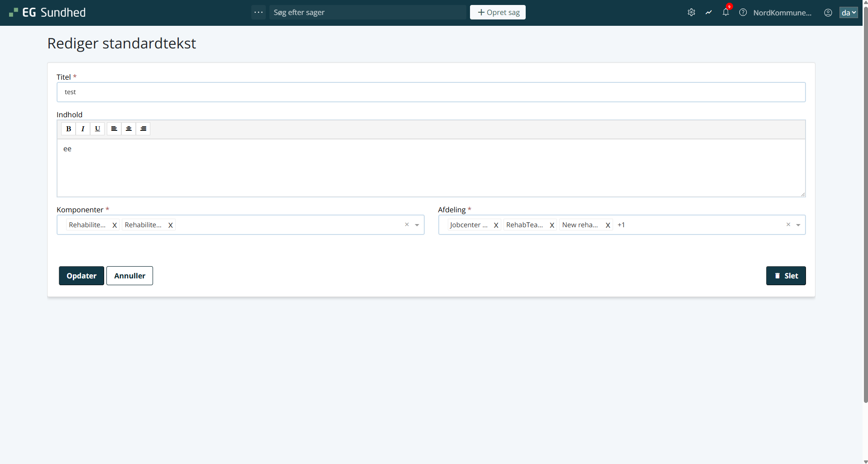868x464 pixels.
Task: Open the settings gear in header
Action: (x=691, y=13)
